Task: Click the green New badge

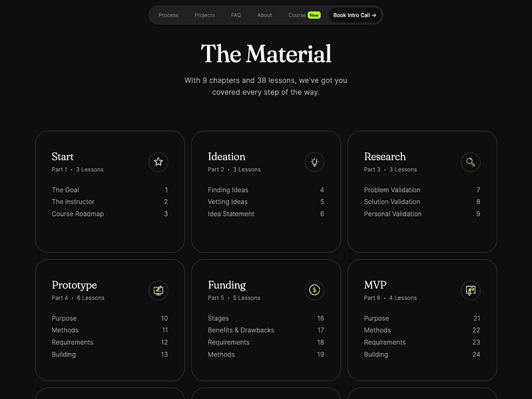Action: tap(314, 15)
